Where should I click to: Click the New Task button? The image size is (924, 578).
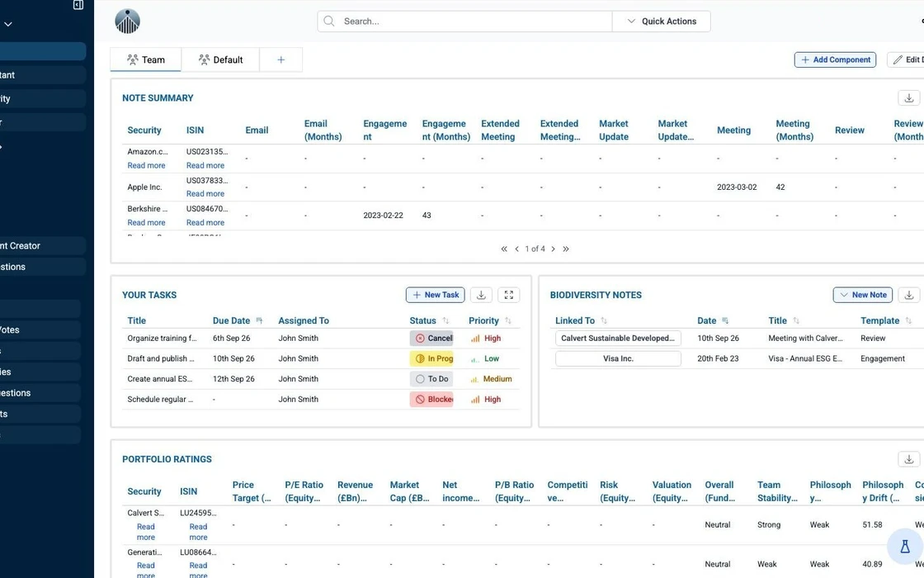[435, 295]
